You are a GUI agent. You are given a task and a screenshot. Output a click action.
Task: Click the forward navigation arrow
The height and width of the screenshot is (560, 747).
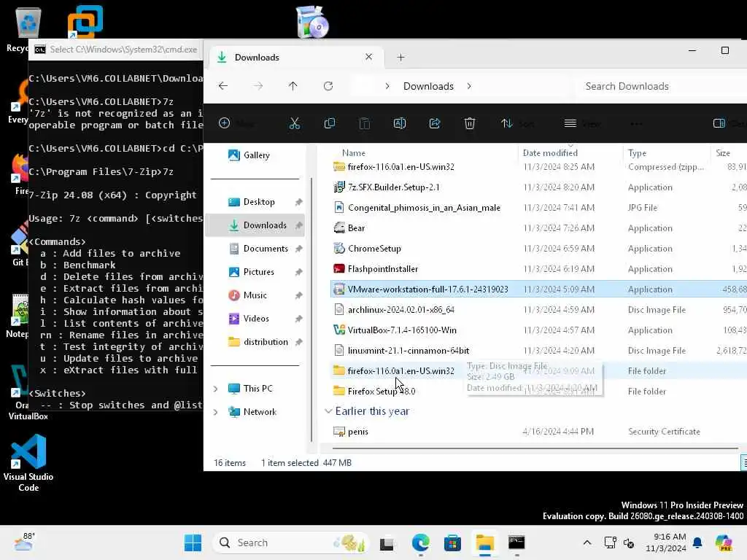click(258, 86)
